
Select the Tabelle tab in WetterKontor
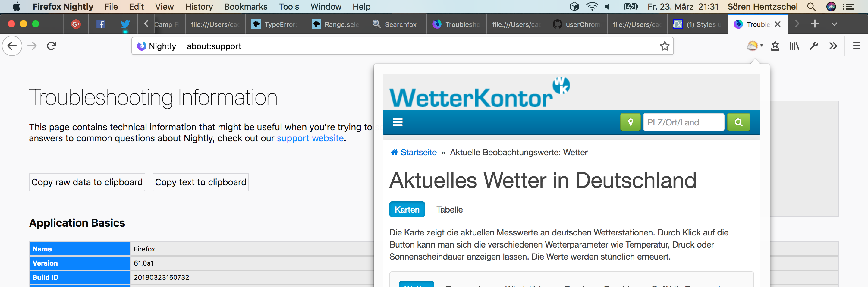pos(449,209)
